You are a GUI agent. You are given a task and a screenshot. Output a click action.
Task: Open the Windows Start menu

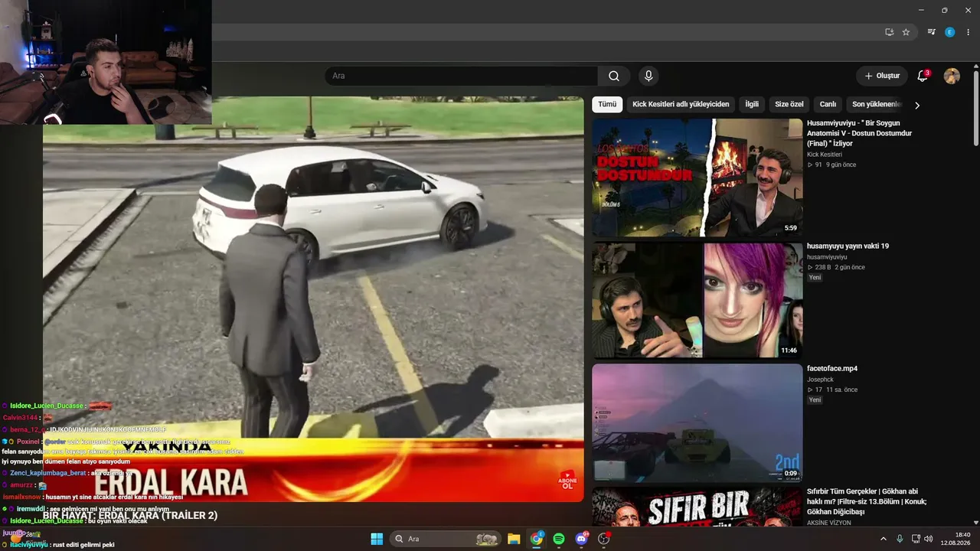[x=377, y=539]
